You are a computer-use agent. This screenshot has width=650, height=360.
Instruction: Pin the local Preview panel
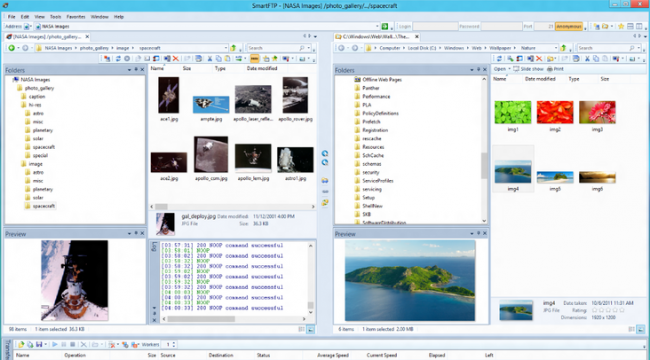(478, 234)
